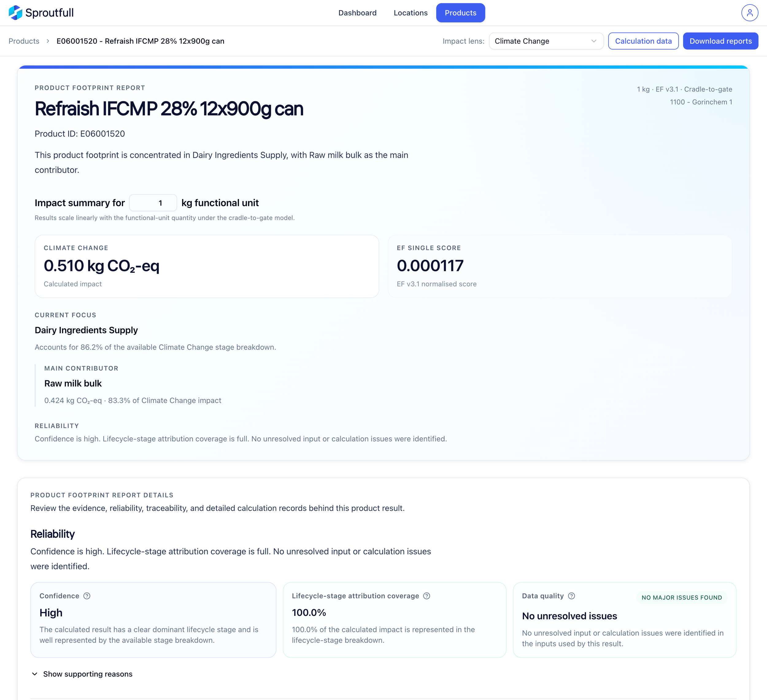Screen dimensions: 767x700
Task: Click the breadcrumb E06001520 - Refraish IFCMP title
Action: tap(141, 41)
